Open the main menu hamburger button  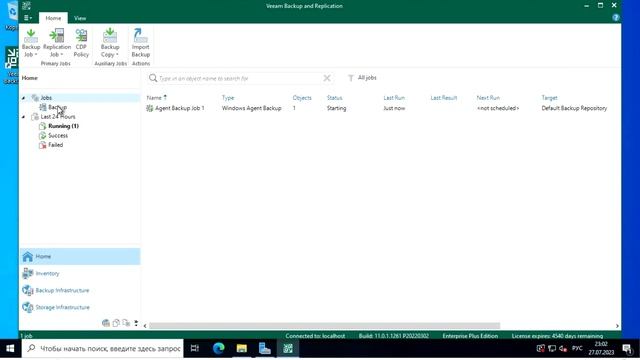point(28,18)
